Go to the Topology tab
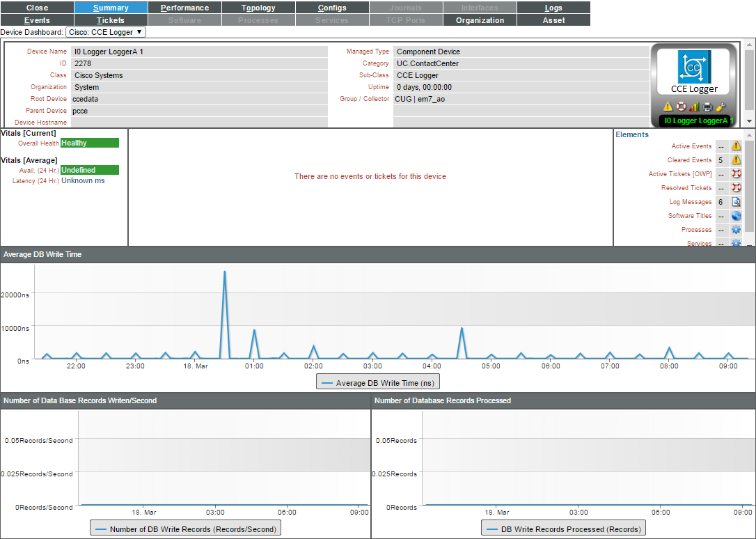This screenshot has width=756, height=539. [258, 8]
